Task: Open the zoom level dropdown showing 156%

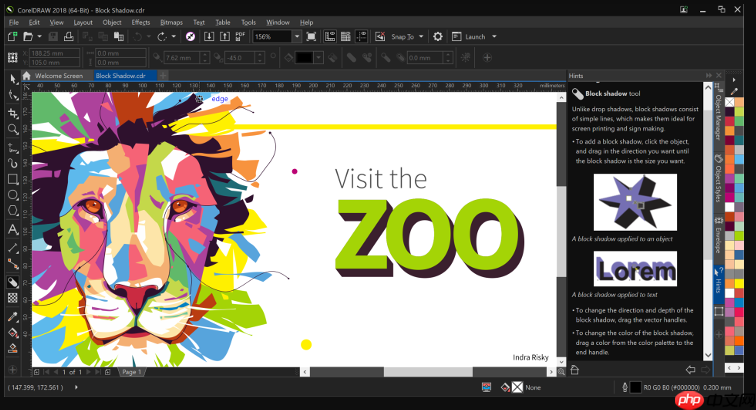Action: 297,36
